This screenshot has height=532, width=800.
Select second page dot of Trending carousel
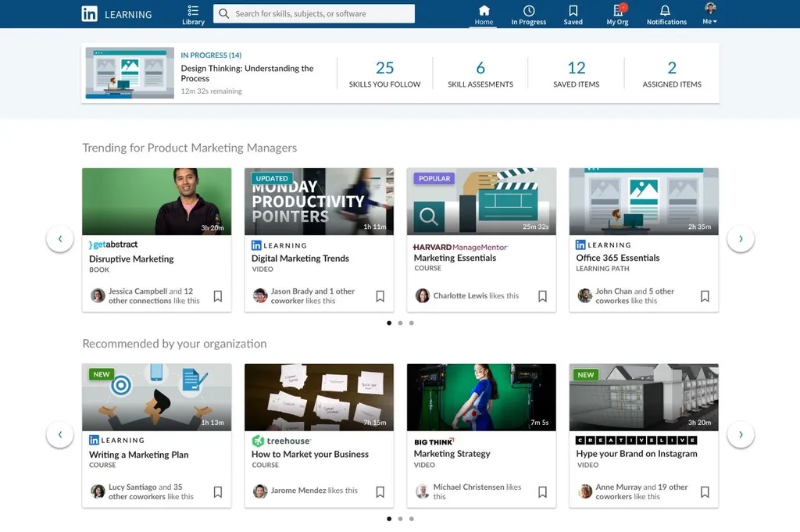coord(401,323)
